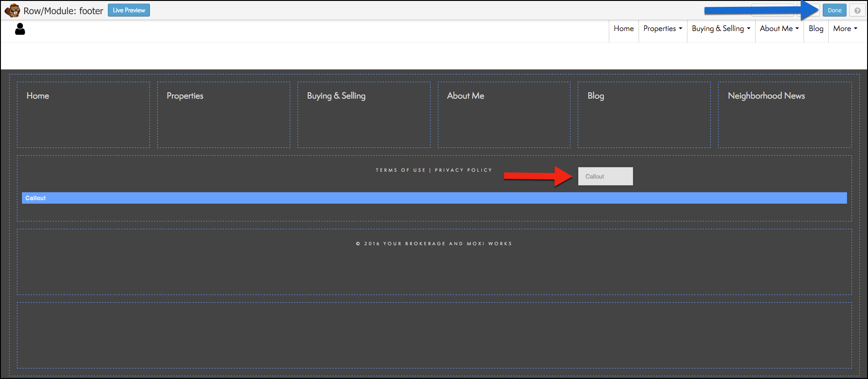Open the Blog navigation menu item
868x379 pixels.
pos(816,29)
